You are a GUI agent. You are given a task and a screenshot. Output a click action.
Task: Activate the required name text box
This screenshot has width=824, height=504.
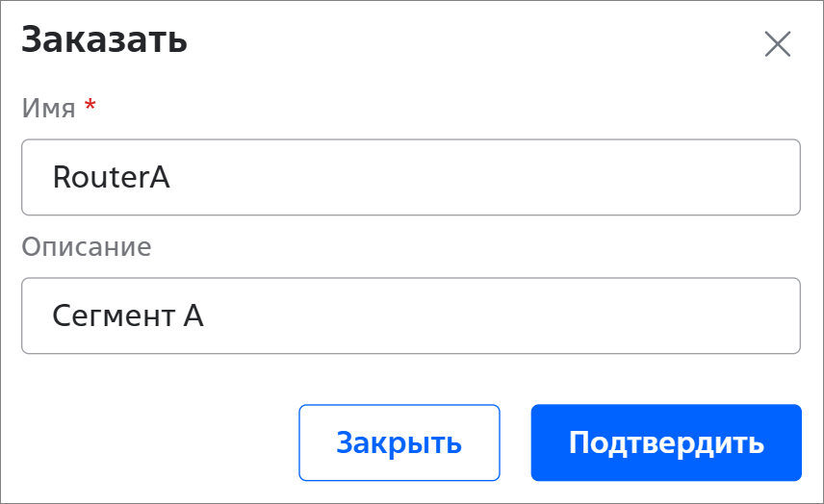point(411,178)
